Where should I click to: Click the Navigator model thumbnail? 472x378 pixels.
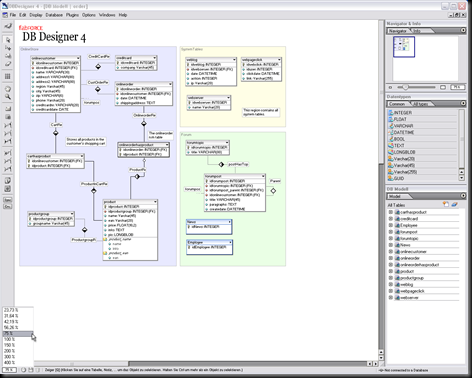[404, 47]
